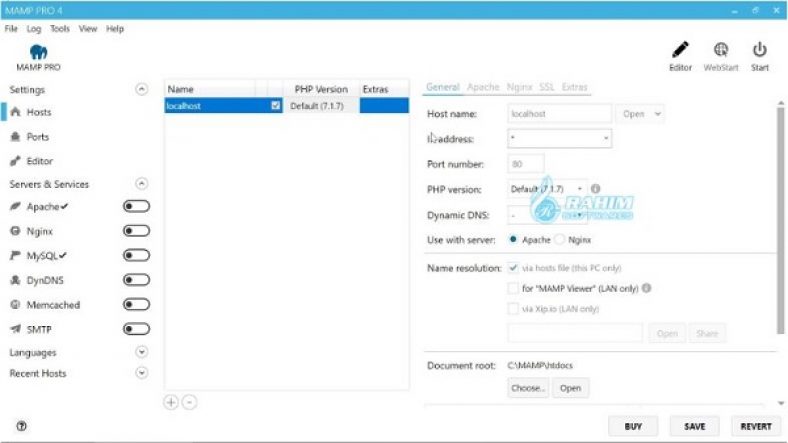788x443 pixels.
Task: Toggle the DynDNS service switch
Action: [x=136, y=280]
